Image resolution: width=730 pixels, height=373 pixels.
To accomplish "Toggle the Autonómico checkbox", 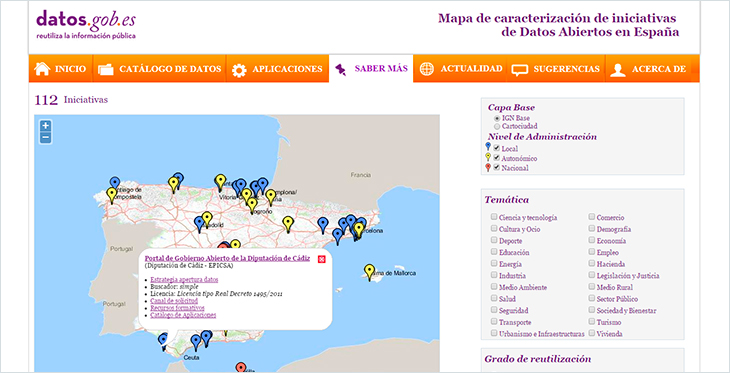I will click(x=497, y=158).
